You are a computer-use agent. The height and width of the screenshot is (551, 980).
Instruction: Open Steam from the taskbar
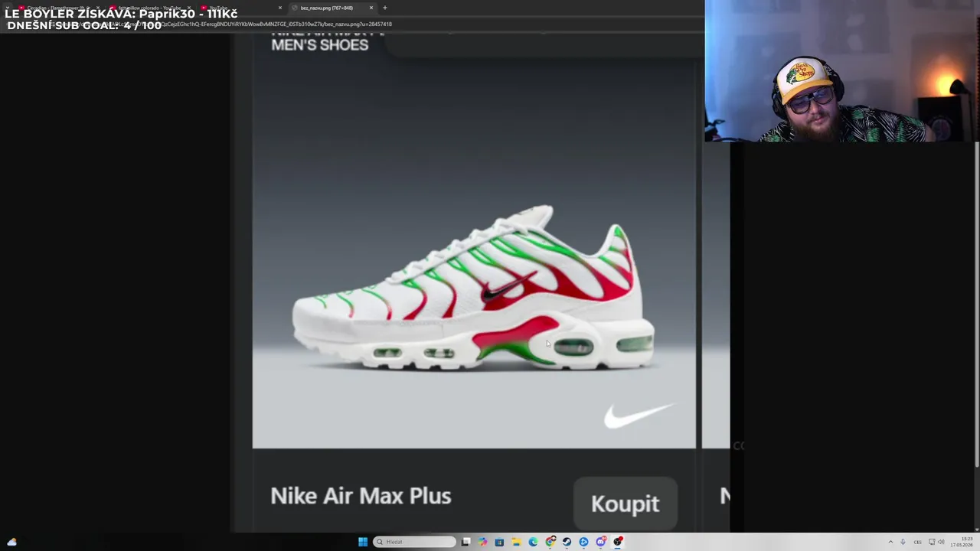click(x=567, y=542)
